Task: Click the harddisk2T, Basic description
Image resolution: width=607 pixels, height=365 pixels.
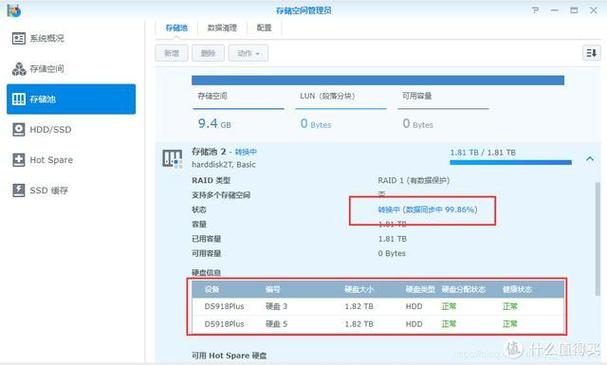Action: (x=224, y=165)
